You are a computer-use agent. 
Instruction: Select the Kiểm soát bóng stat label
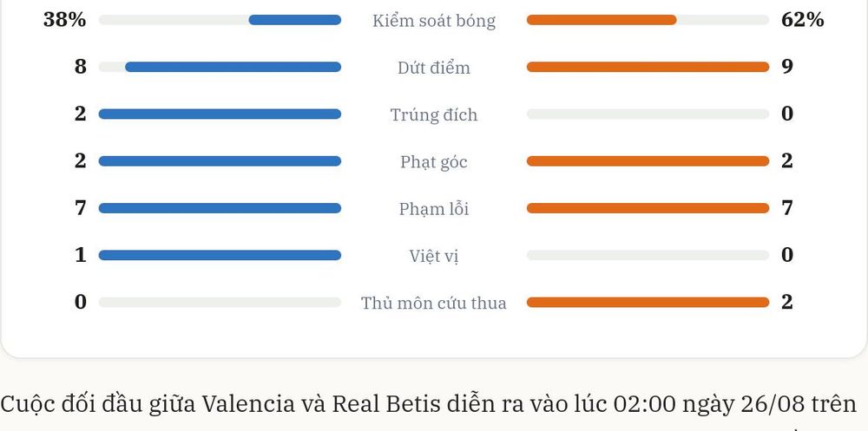coord(434,21)
